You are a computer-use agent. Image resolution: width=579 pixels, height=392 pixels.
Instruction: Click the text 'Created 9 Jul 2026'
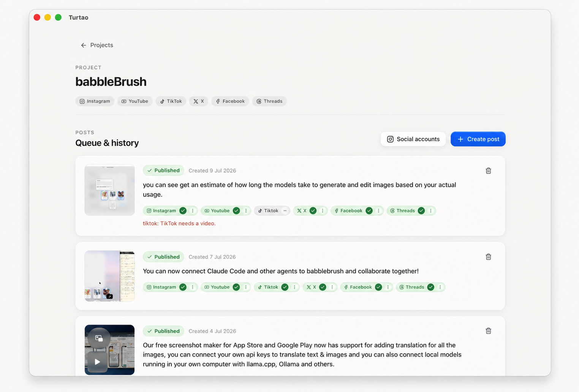(212, 171)
